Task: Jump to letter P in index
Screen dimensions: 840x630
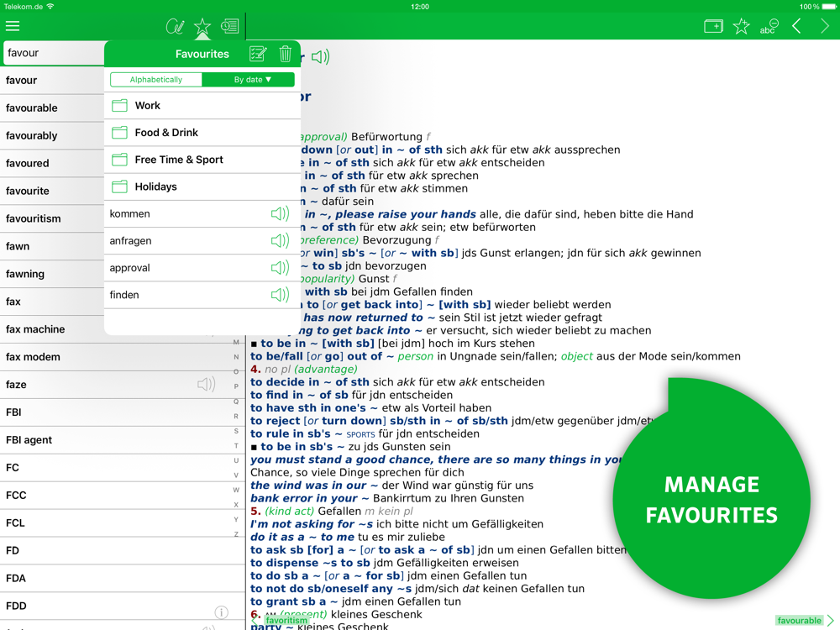Action: click(236, 386)
